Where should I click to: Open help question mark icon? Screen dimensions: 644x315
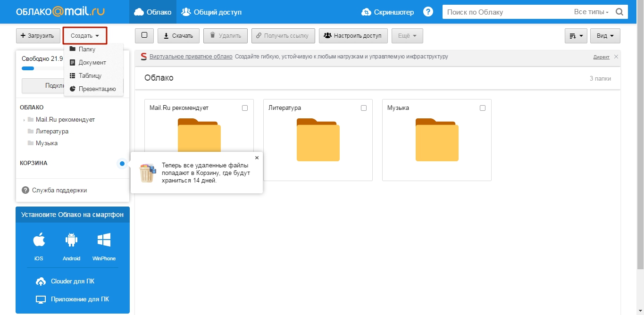[428, 12]
